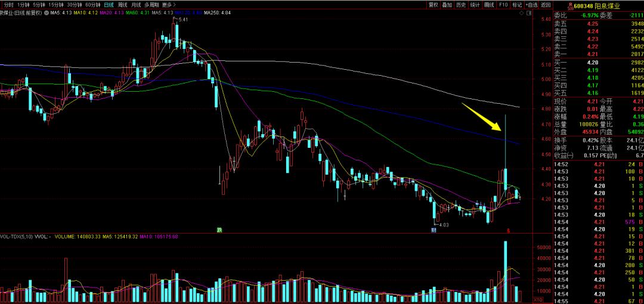This screenshot has width=644, height=304.
Task: Click the 叠加 overlay button
Action: tap(447, 5)
